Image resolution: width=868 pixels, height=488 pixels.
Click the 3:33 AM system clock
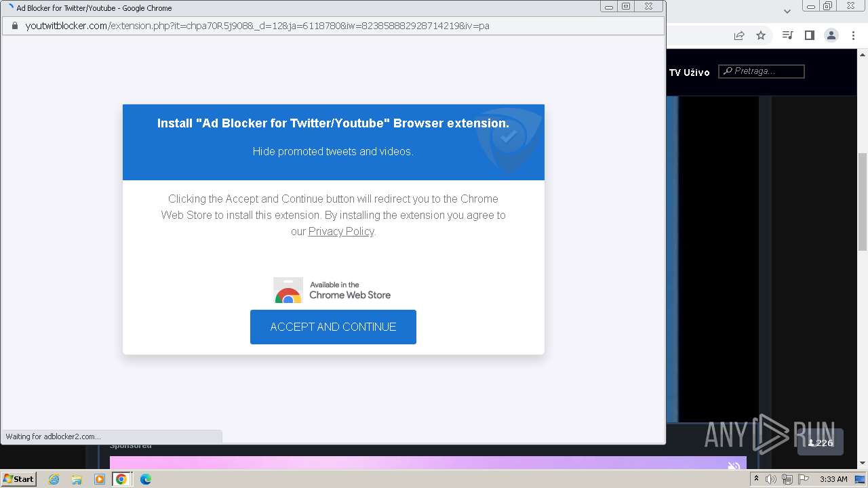pyautogui.click(x=833, y=479)
